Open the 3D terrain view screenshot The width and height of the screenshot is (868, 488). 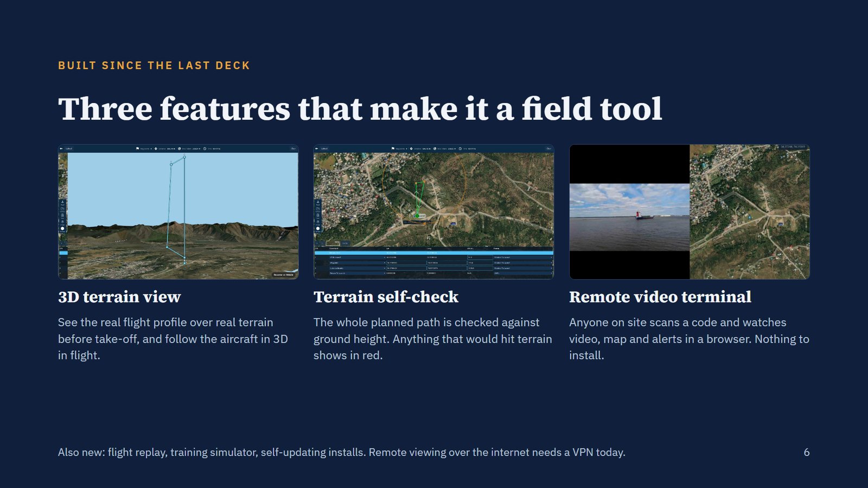(178, 212)
